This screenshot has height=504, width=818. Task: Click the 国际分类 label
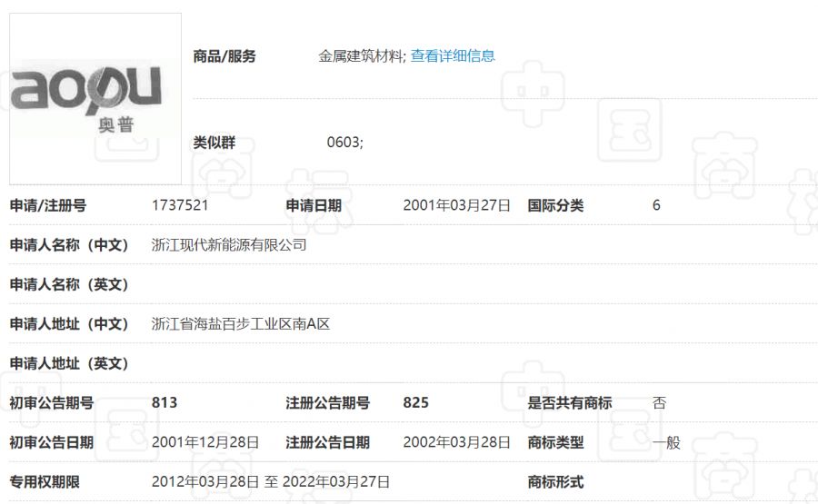(x=555, y=205)
